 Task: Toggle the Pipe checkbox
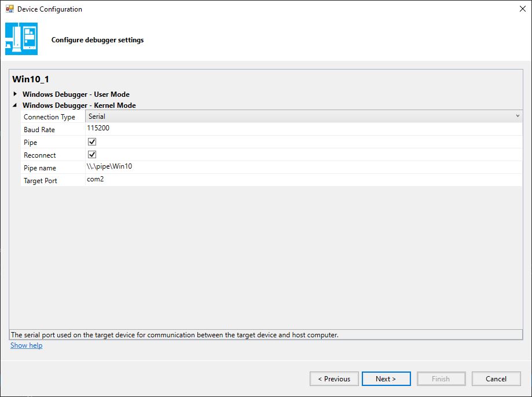tap(92, 142)
